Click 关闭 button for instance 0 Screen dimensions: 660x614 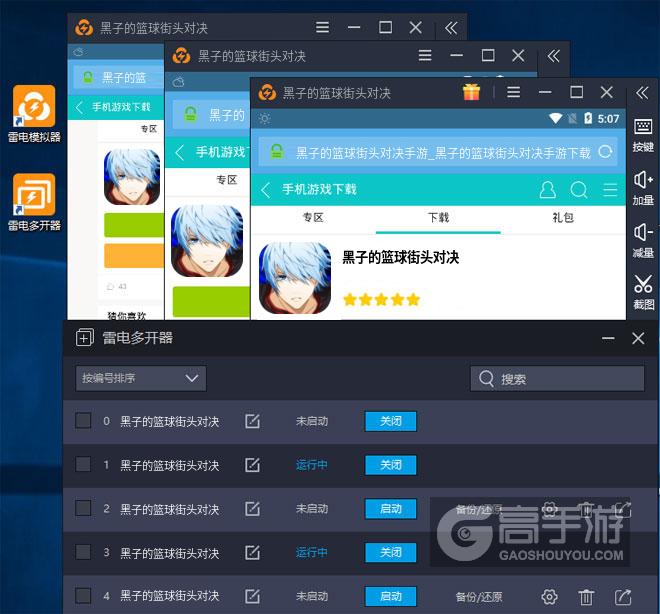coord(391,421)
